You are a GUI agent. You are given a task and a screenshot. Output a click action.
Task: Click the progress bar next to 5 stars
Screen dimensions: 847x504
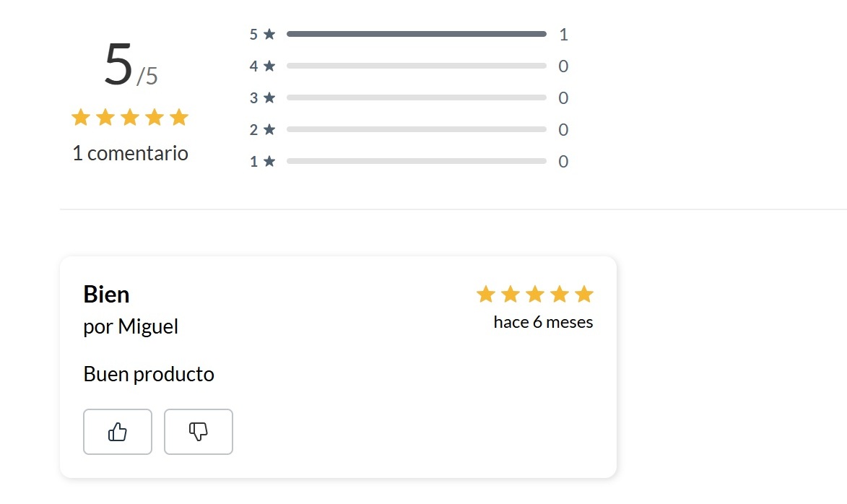[x=416, y=33]
